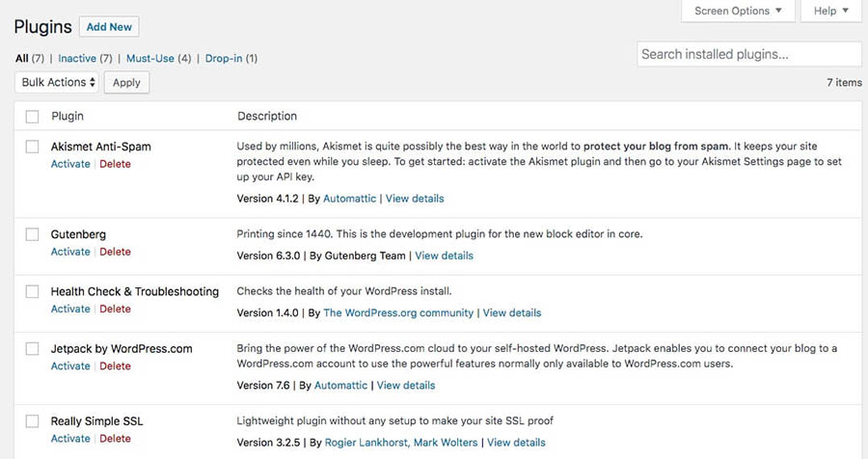Activate the Gutenberg plugin
This screenshot has width=868, height=459.
pyautogui.click(x=70, y=252)
